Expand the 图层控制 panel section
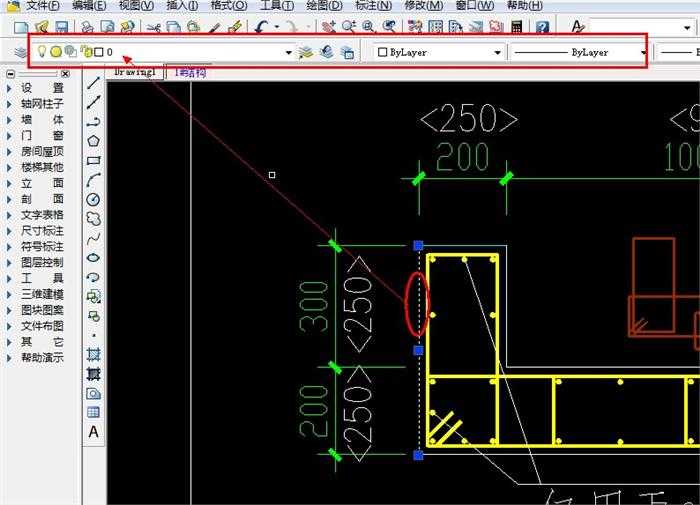This screenshot has width=700, height=505. tap(42, 263)
